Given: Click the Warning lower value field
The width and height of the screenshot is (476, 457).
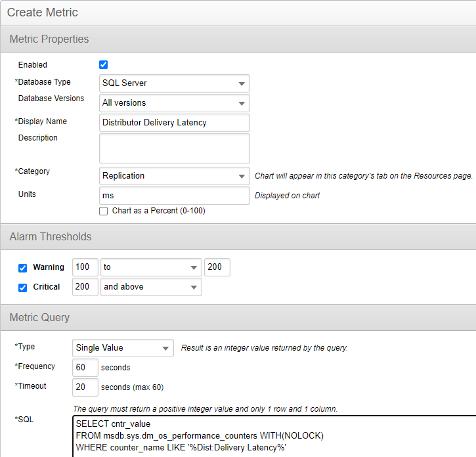Looking at the screenshot, I should [x=85, y=268].
